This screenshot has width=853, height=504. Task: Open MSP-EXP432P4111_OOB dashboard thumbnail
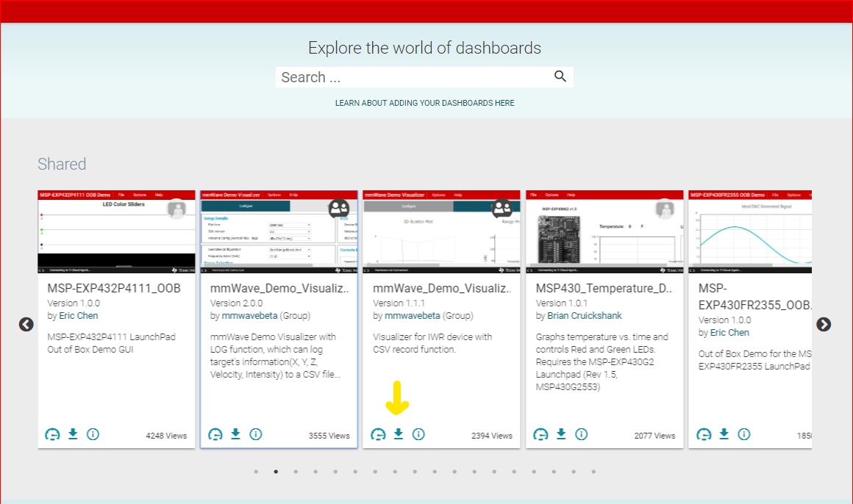(x=116, y=231)
